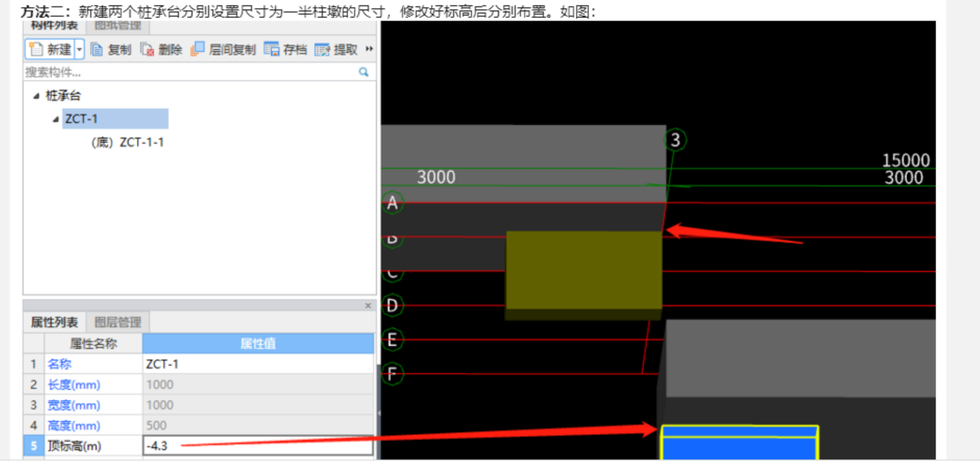980x462 pixels.
Task: Click the 名称 property name
Action: click(59, 364)
